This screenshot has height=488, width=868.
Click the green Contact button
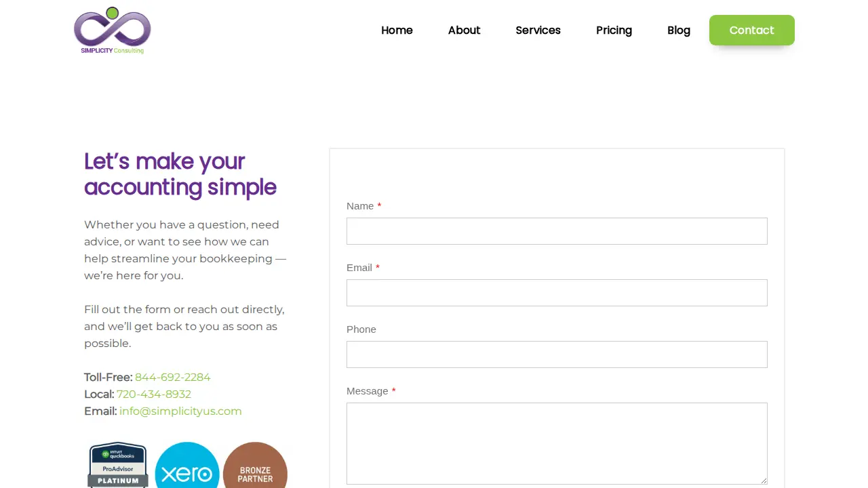click(752, 30)
